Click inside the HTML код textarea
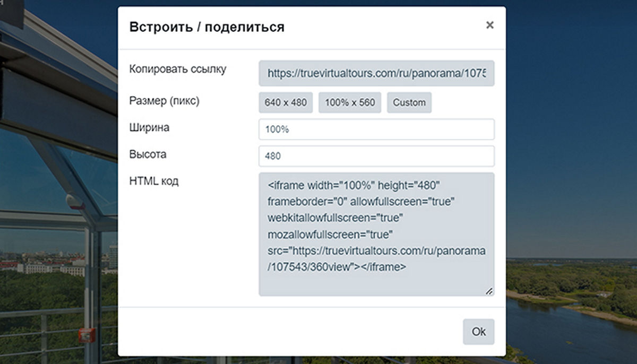637x364 pixels. tap(376, 233)
